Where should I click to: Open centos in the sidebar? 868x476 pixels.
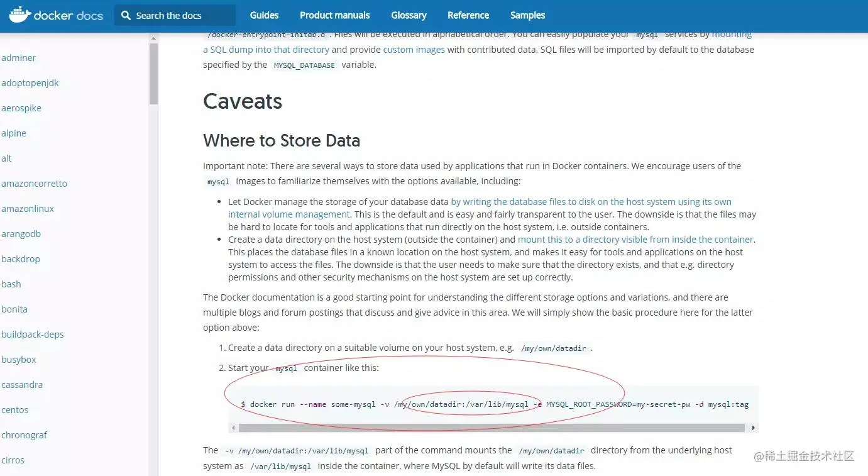click(15, 410)
